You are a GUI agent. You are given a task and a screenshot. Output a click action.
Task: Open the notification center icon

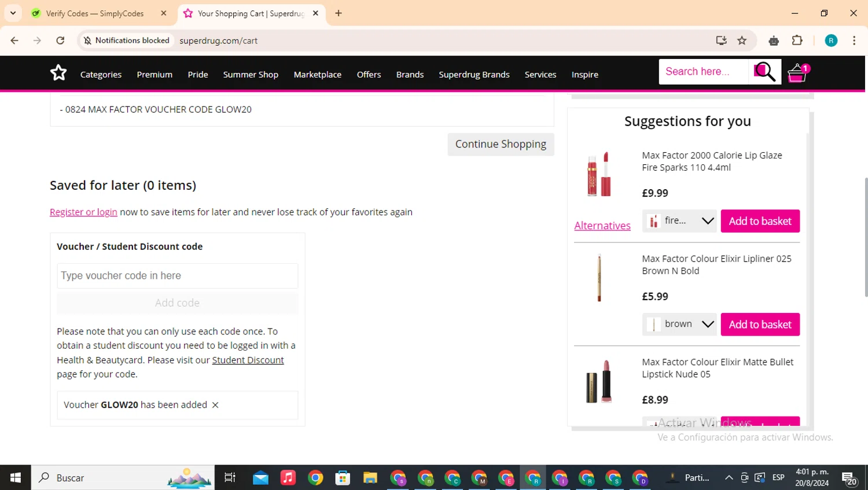(849, 478)
